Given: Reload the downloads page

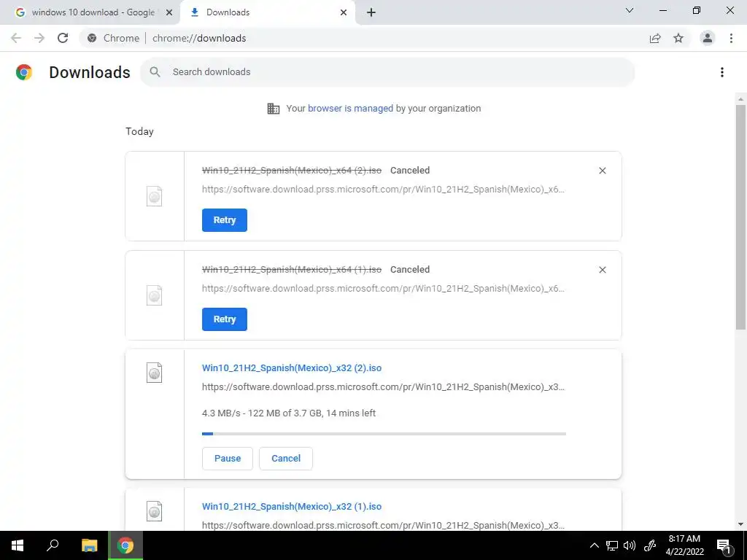Looking at the screenshot, I should click(63, 38).
